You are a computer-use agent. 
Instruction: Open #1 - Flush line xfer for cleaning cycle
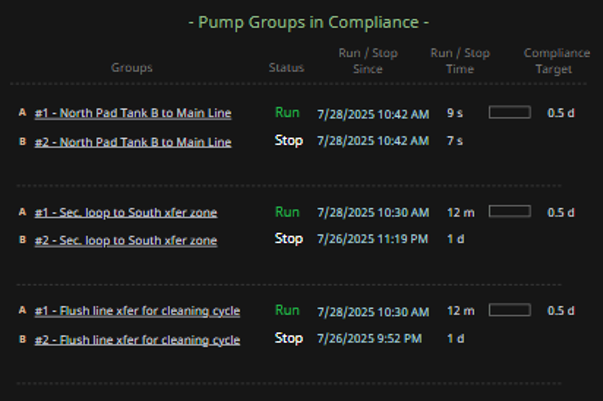(137, 310)
